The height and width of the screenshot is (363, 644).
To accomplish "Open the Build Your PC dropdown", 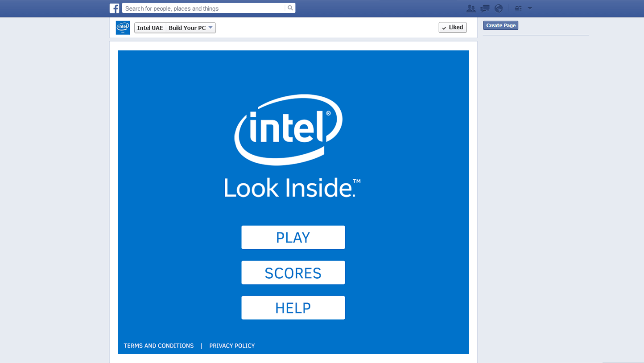I will [191, 28].
